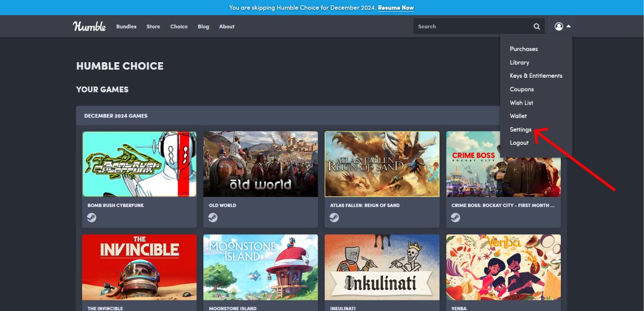
Task: Visit Blog in the navigation bar
Action: pos(203,26)
